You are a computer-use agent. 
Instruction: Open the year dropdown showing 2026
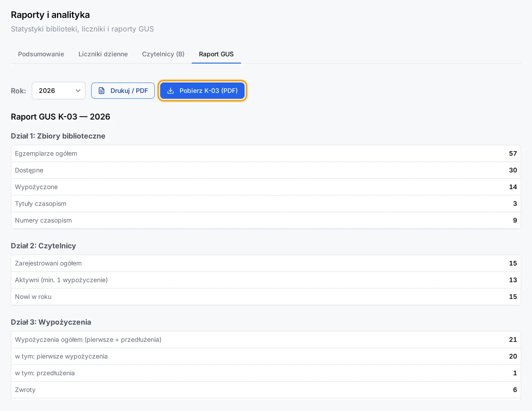[59, 91]
